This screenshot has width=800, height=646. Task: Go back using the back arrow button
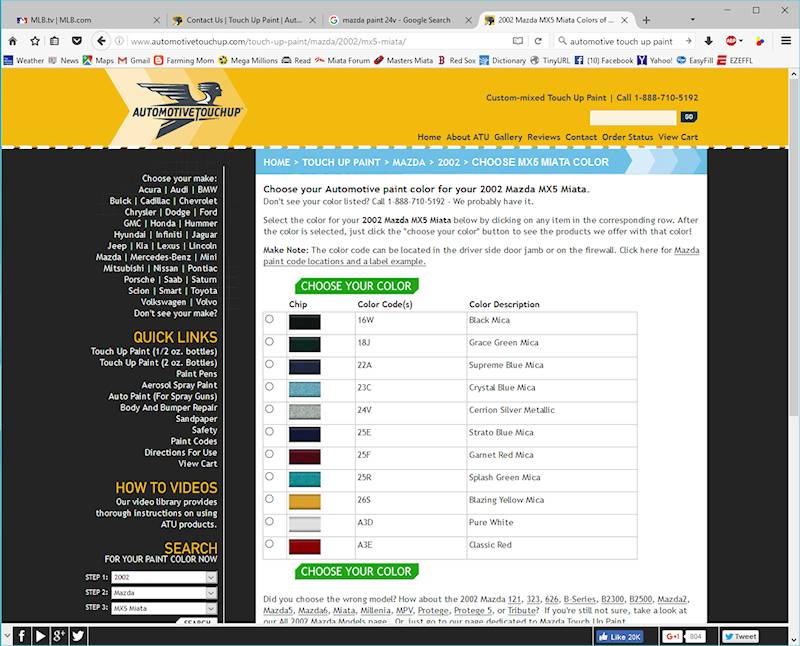tap(102, 41)
